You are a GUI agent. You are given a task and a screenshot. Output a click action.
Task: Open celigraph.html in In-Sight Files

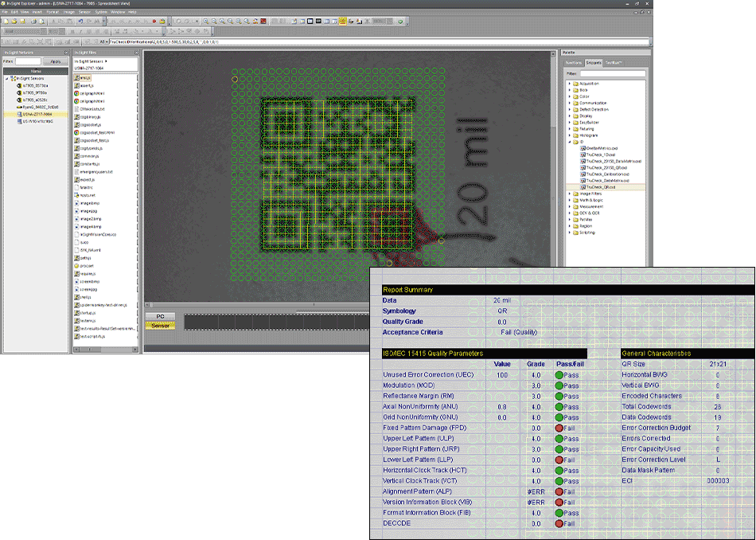click(93, 93)
